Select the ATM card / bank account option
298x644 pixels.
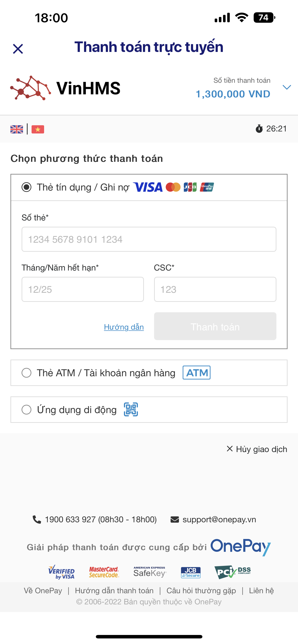[x=26, y=373]
